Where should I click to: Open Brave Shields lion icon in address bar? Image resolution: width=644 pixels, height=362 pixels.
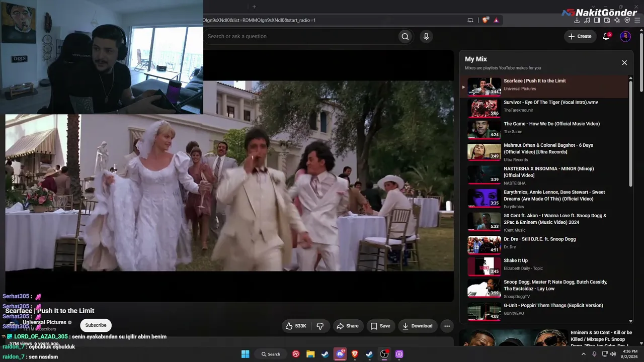pos(485,20)
